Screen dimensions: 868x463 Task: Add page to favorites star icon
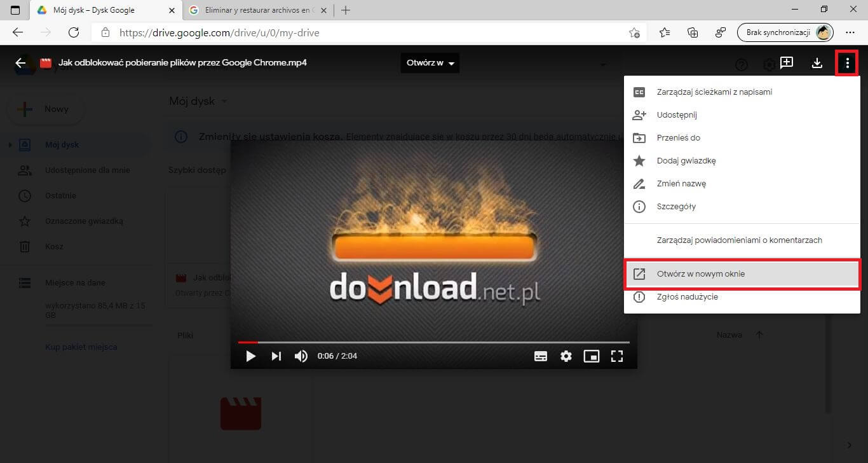point(634,32)
